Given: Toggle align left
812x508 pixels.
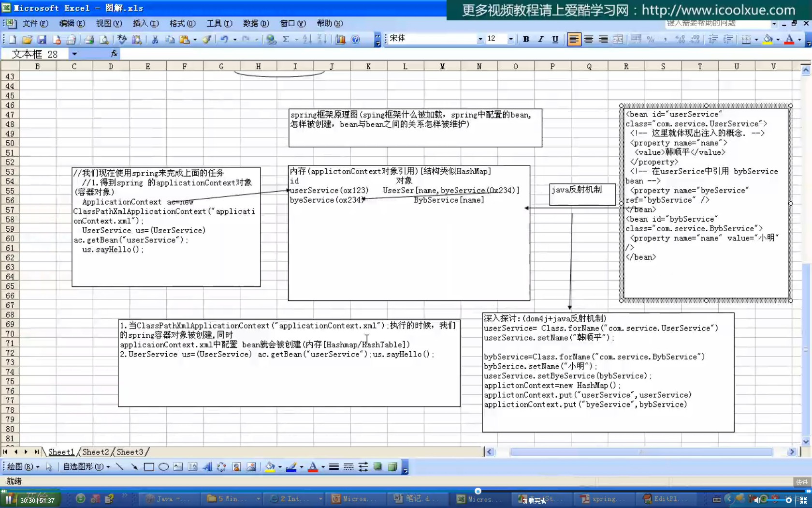Looking at the screenshot, I should (x=574, y=39).
